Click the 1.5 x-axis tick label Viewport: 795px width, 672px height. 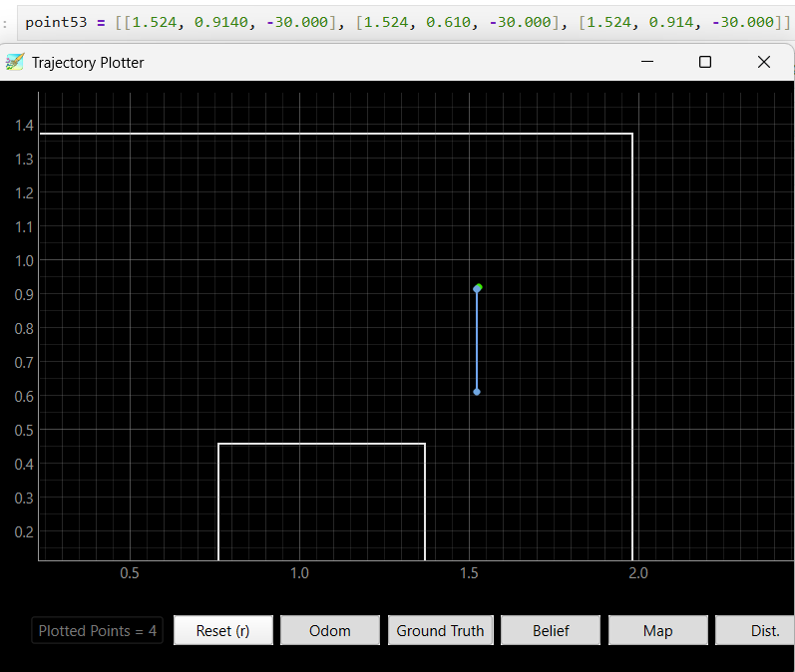click(469, 573)
